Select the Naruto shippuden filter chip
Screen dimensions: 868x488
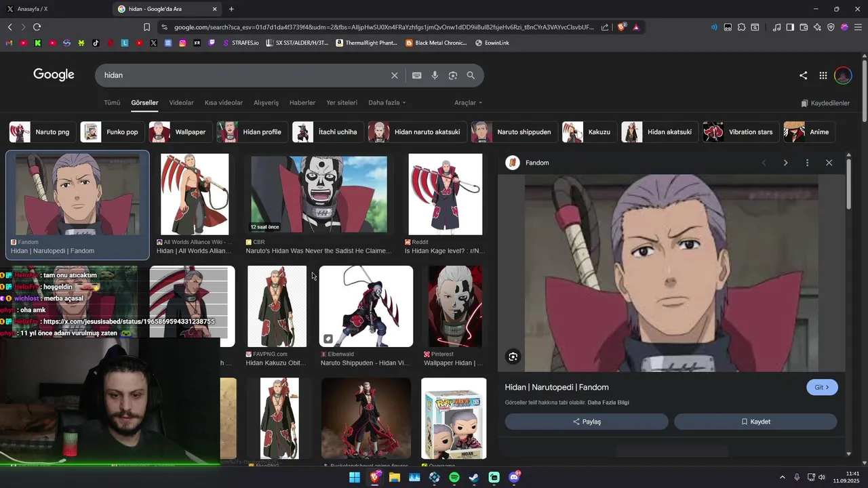point(513,132)
